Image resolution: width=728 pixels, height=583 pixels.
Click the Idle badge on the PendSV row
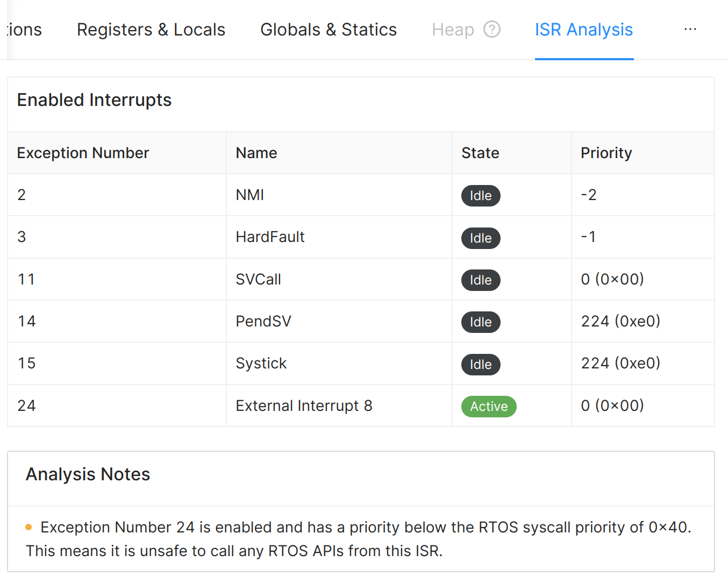(481, 322)
